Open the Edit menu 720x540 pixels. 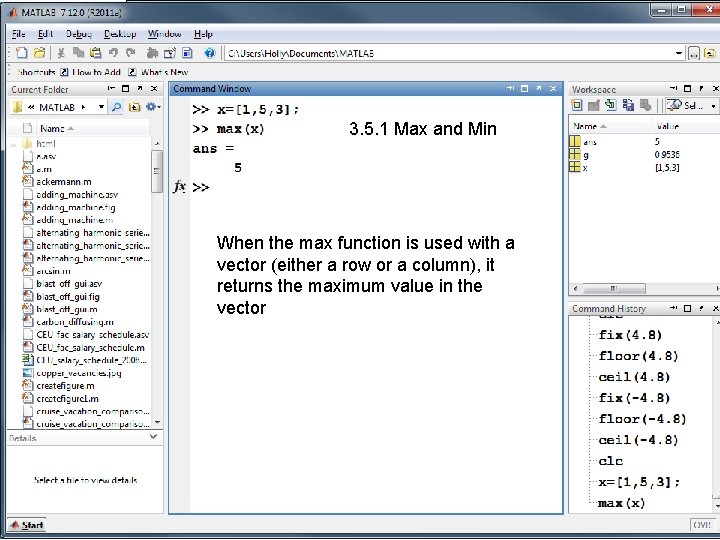click(45, 34)
